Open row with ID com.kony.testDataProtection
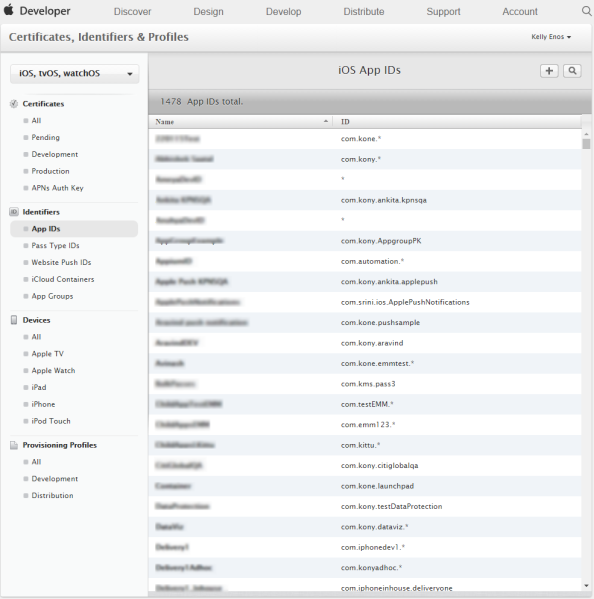 (x=365, y=507)
